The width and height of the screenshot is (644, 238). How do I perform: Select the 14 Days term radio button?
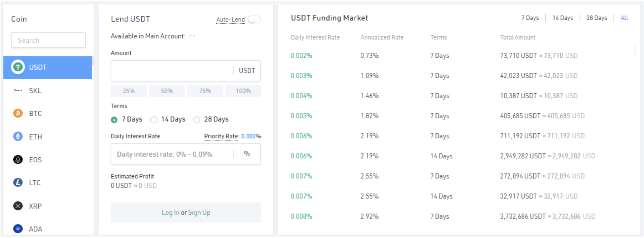coord(154,120)
